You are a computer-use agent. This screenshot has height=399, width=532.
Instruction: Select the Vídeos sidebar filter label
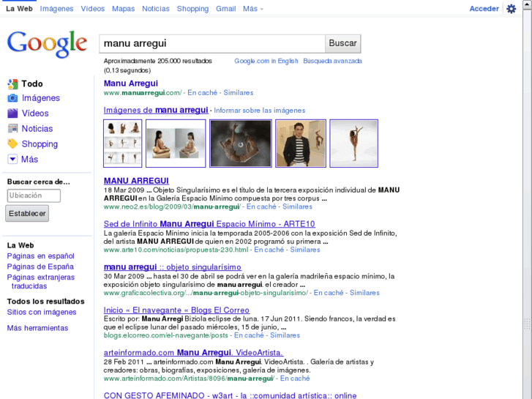tap(35, 113)
